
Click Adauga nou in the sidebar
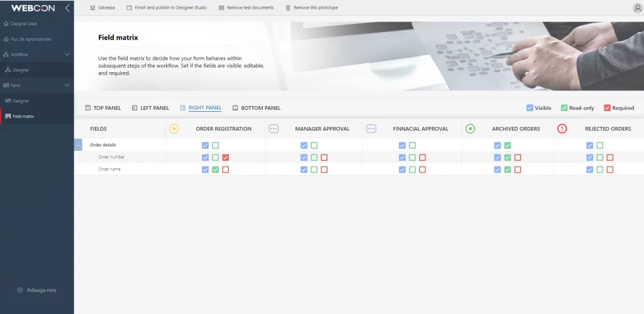click(x=37, y=290)
